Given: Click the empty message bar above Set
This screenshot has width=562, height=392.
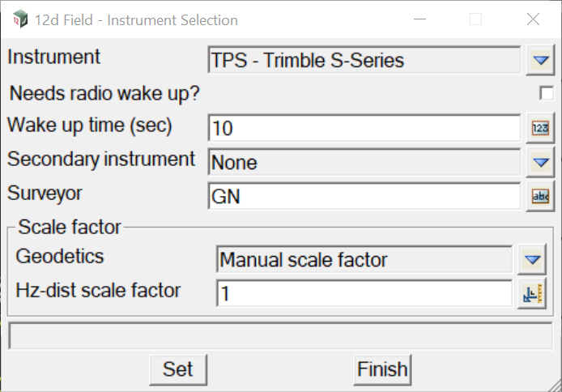Looking at the screenshot, I should (x=280, y=336).
